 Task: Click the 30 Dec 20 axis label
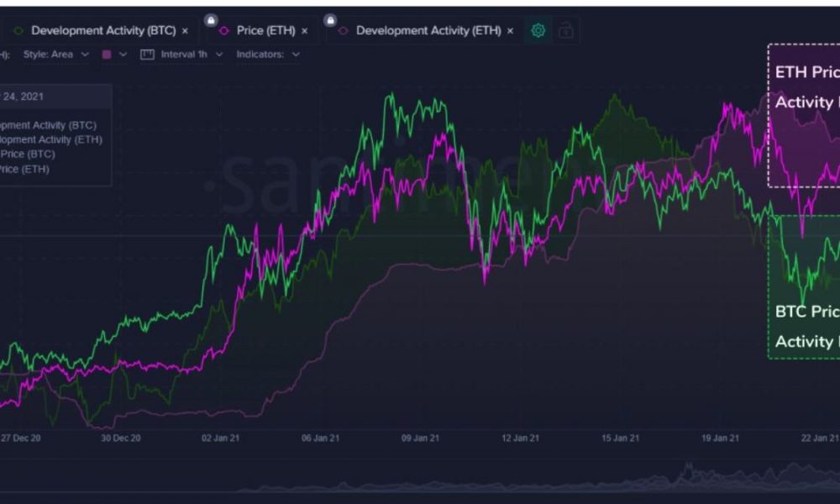pos(120,438)
